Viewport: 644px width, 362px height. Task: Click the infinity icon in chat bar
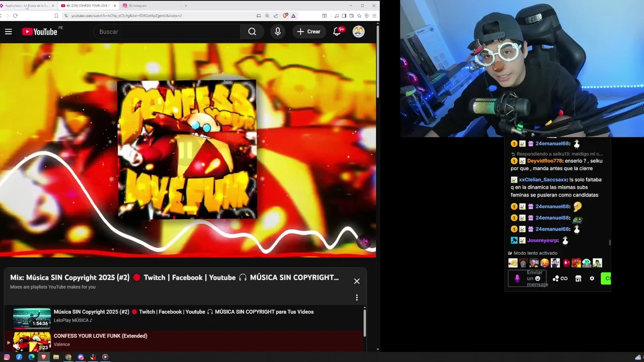[564, 279]
